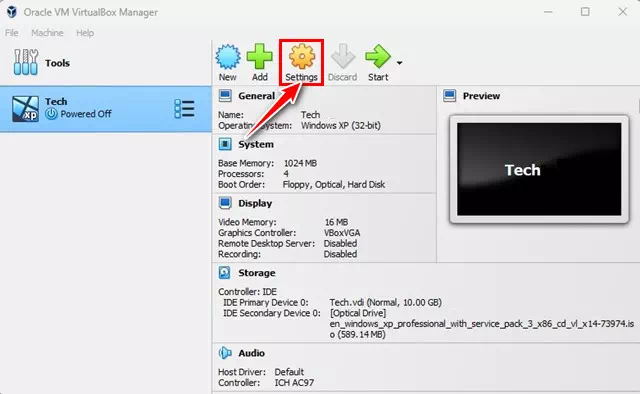Viewport: 640px width, 394px height.
Task: Click the Processors value 4
Action: coord(286,174)
